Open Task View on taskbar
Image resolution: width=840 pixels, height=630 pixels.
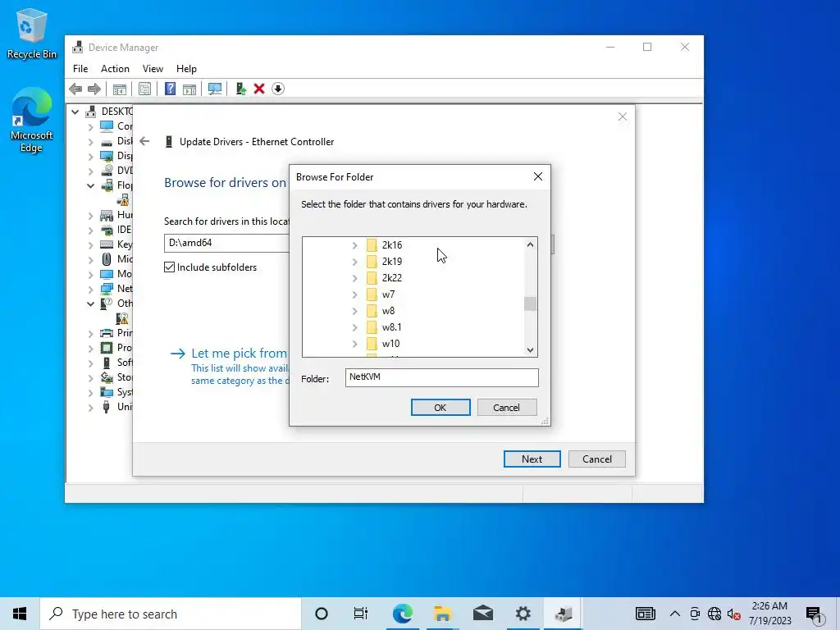361,614
